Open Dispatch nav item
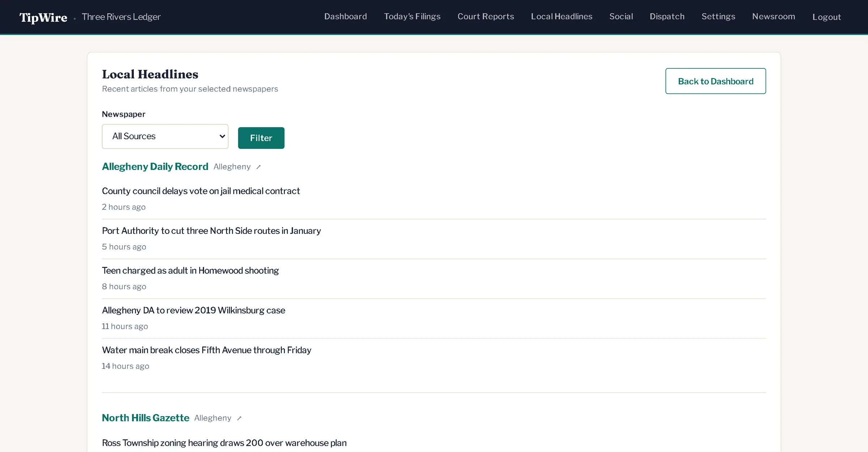Image resolution: width=868 pixels, height=452 pixels. [x=667, y=17]
